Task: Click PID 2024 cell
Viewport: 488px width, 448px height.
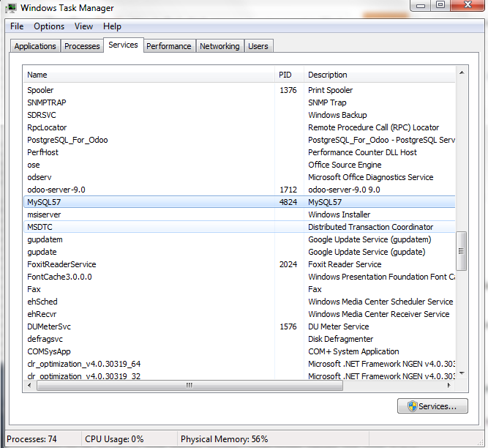Action: click(288, 264)
